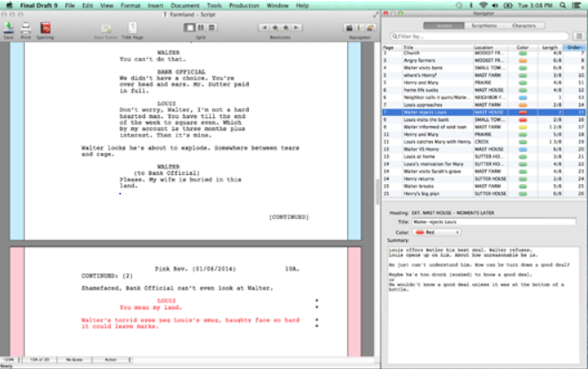Image resolution: width=588 pixels, height=369 pixels.
Task: Open the Tools menu
Action: [x=214, y=5]
